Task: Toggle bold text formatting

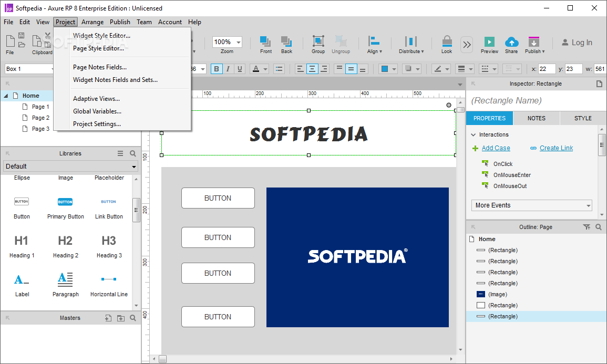Action: (x=217, y=69)
